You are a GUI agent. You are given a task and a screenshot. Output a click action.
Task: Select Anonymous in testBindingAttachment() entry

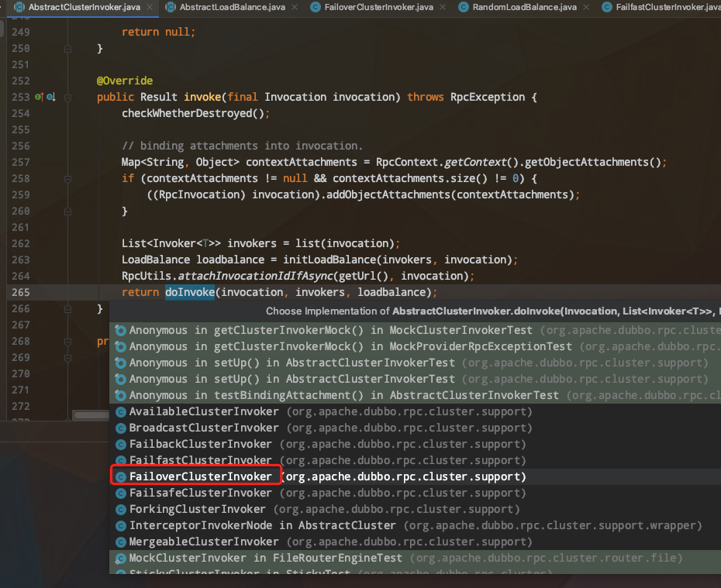point(416,395)
